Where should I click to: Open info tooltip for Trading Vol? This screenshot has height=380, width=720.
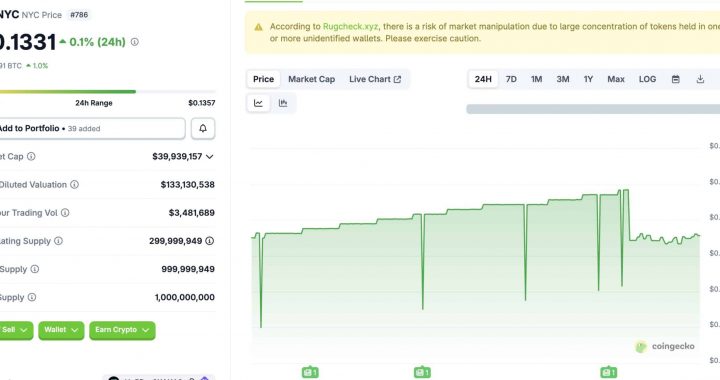click(65, 212)
